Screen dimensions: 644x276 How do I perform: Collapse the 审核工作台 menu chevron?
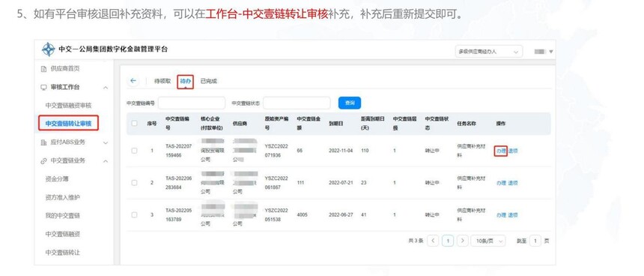[x=106, y=88]
